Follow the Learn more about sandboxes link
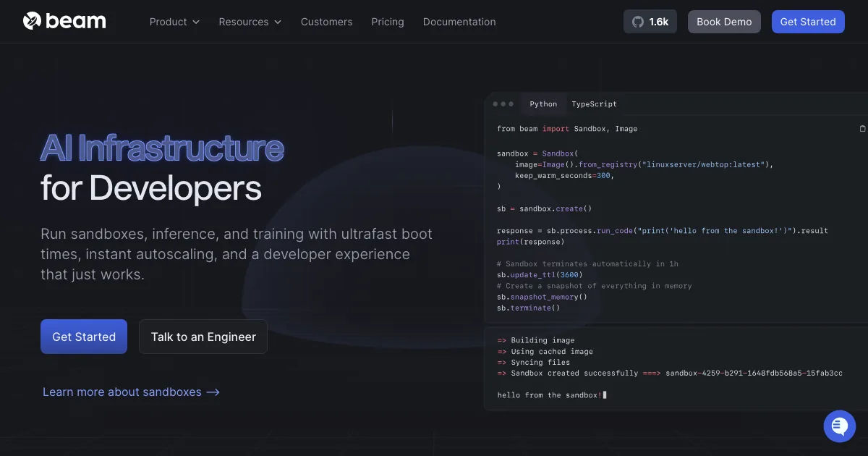This screenshot has width=868, height=456. pos(131,392)
